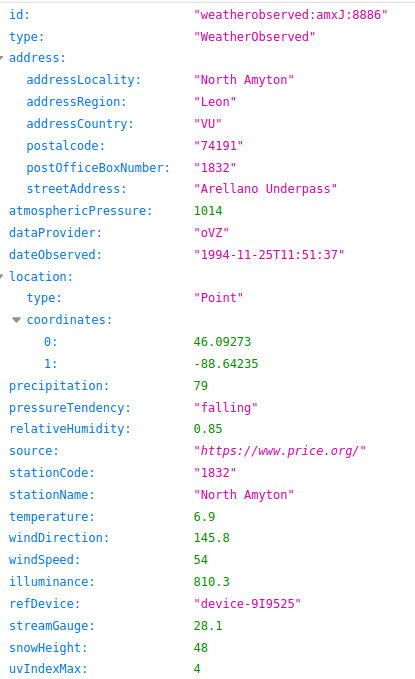Select the dateObserved timestamp value
This screenshot has width=415, height=679.
click(x=269, y=255)
